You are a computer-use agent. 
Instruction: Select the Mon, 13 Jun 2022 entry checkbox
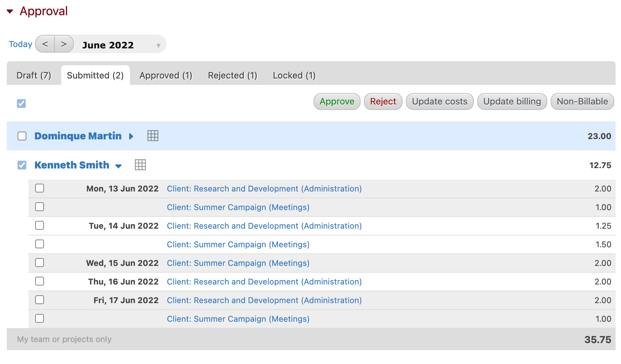[x=39, y=188]
